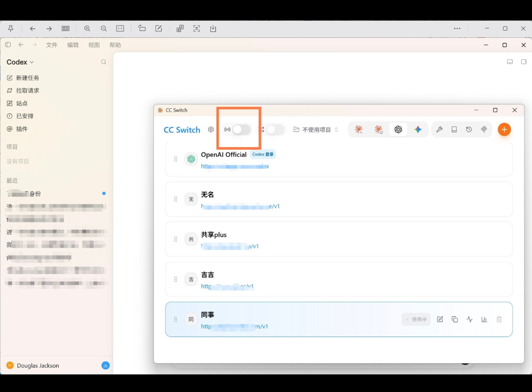Toggle the Codex bottom panel icon
The image size is (532, 392).
tap(510, 62)
